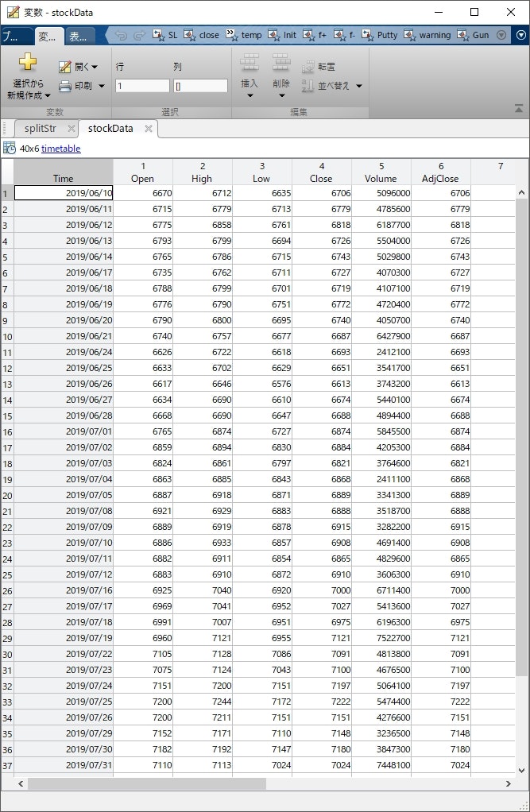Run the f- shortcut
530x812 pixels.
(x=345, y=35)
